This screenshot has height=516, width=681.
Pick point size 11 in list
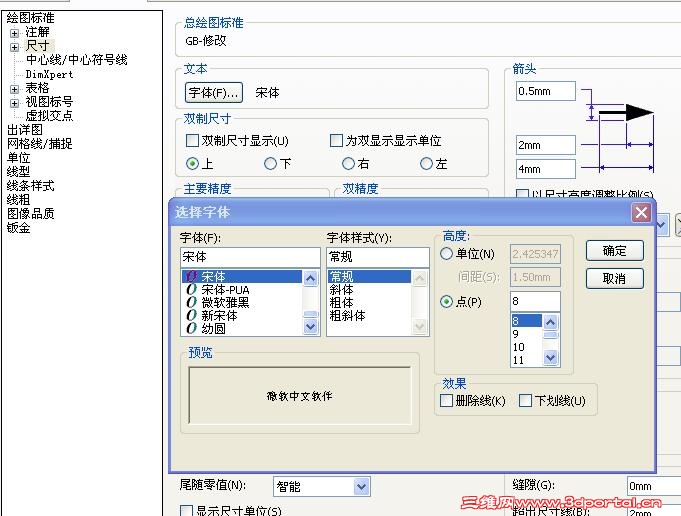tap(526, 360)
